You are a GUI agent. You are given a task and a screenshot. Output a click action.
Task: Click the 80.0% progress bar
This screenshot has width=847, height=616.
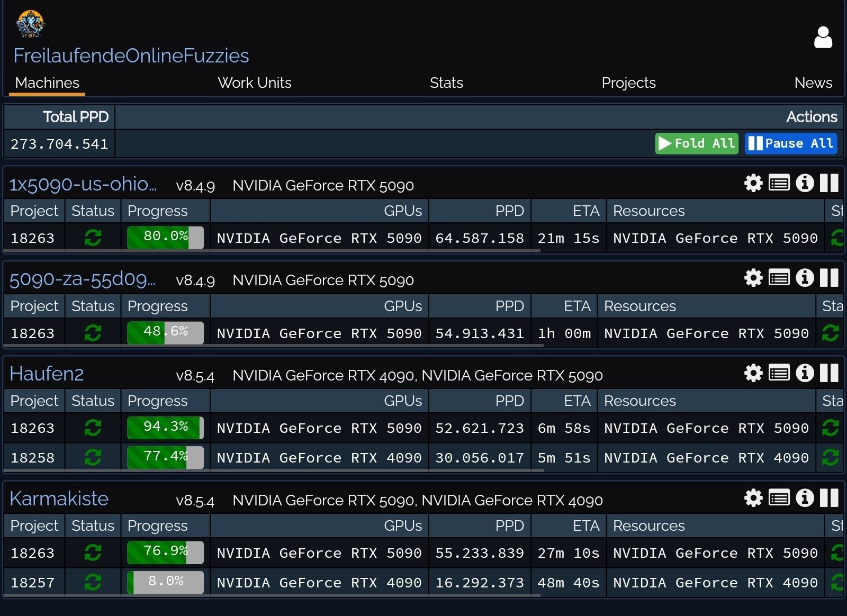(x=165, y=238)
